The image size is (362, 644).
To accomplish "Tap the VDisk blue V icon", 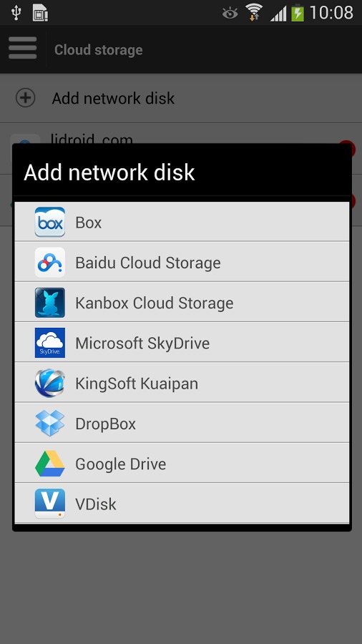I will pyautogui.click(x=49, y=504).
